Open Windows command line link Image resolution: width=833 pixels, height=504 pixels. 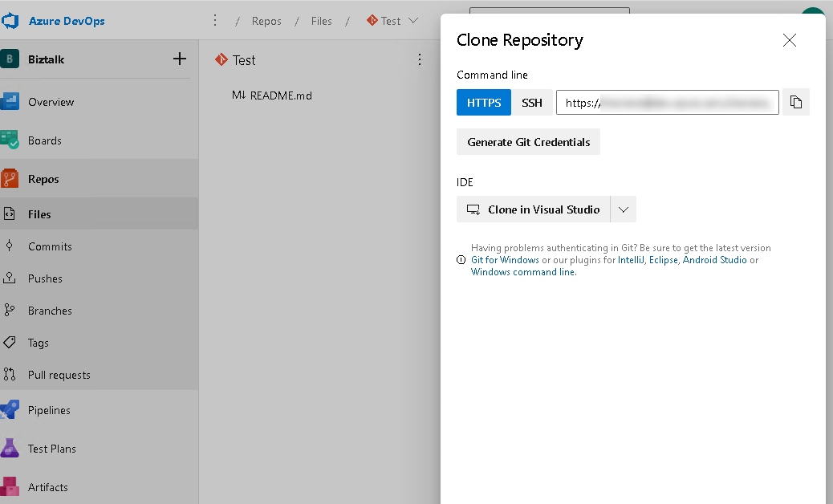pyautogui.click(x=522, y=272)
